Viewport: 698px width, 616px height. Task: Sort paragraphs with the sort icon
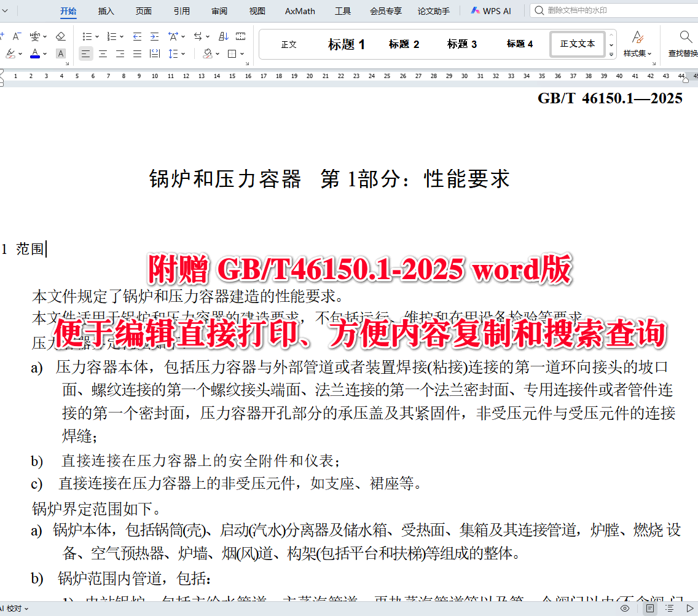(x=224, y=36)
